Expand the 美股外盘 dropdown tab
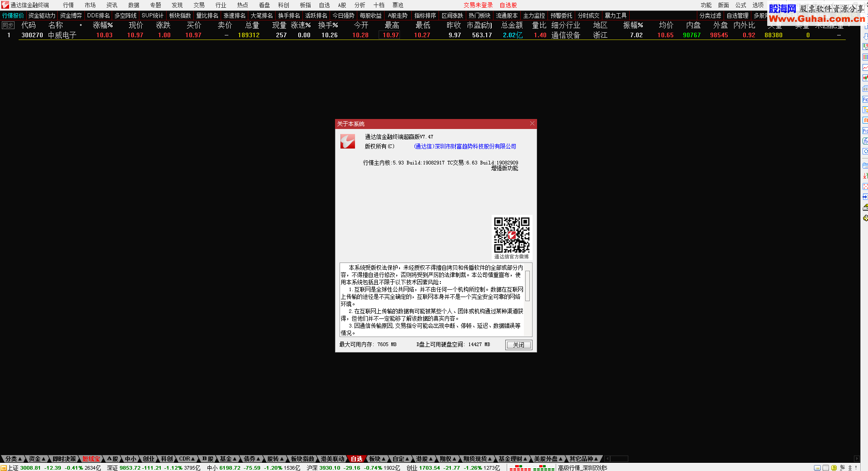This screenshot has width=868, height=471. (548, 459)
